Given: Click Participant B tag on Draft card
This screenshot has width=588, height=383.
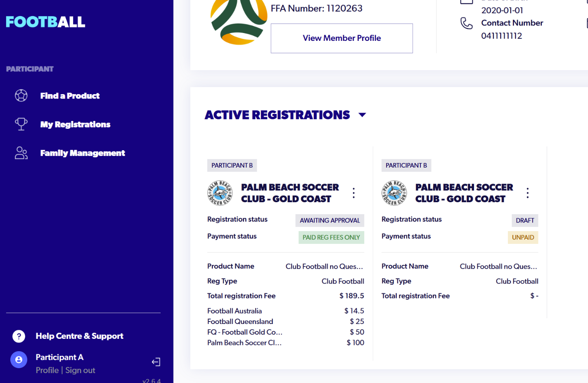Looking at the screenshot, I should tap(406, 165).
